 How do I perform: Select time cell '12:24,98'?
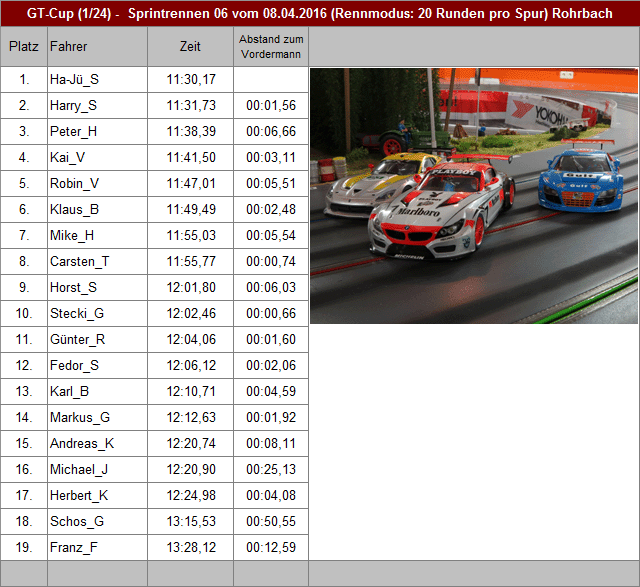pos(191,496)
